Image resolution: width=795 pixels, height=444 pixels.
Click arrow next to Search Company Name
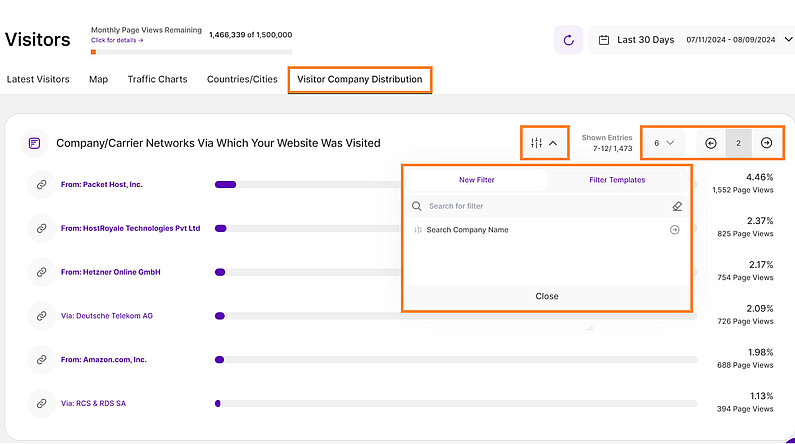[674, 230]
